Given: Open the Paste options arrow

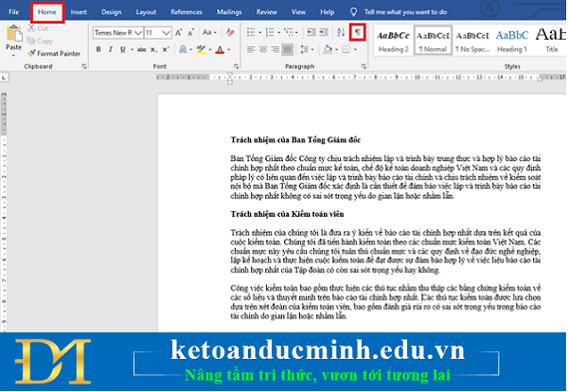Looking at the screenshot, I should pyautogui.click(x=13, y=56).
